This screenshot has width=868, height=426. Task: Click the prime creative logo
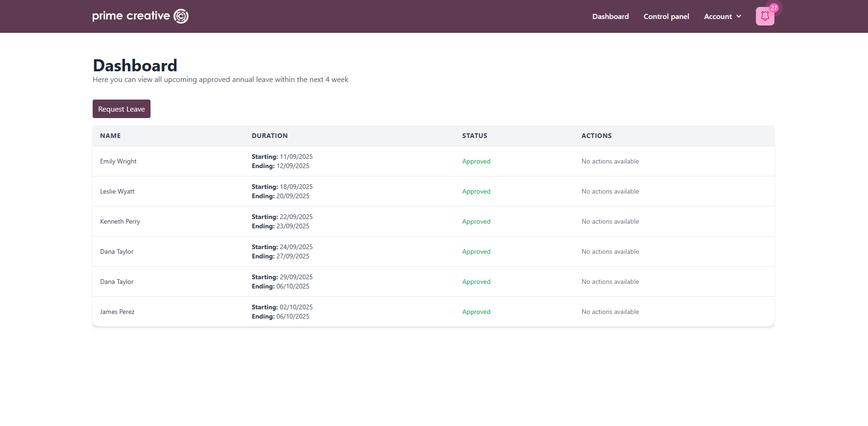(140, 16)
